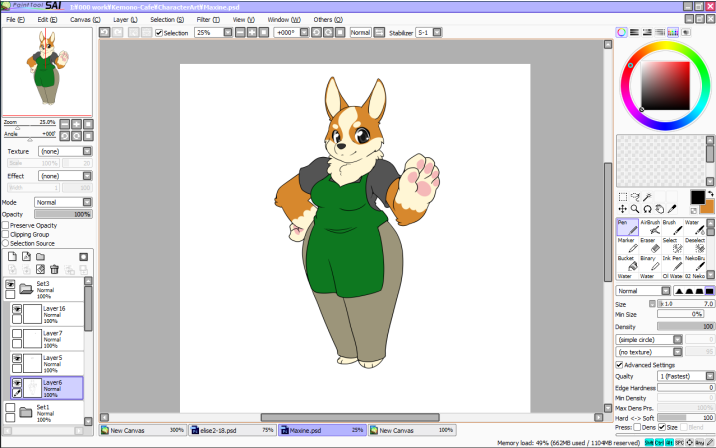Delete the selected layer with trash icon

[x=54, y=269]
